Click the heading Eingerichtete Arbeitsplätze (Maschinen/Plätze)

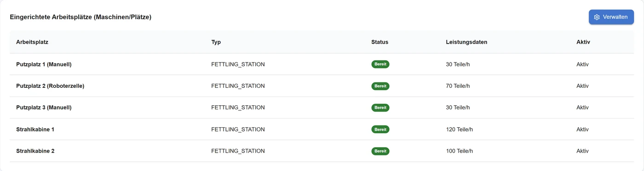click(x=80, y=17)
